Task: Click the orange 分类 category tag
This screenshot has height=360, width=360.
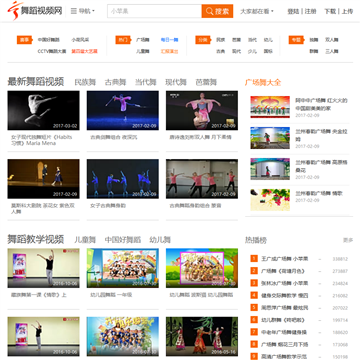Action: [x=203, y=40]
